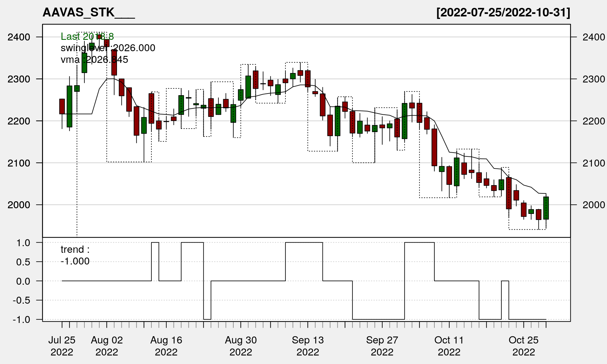
Task: Click the 1.0 trend axis label
Action: pos(23,243)
